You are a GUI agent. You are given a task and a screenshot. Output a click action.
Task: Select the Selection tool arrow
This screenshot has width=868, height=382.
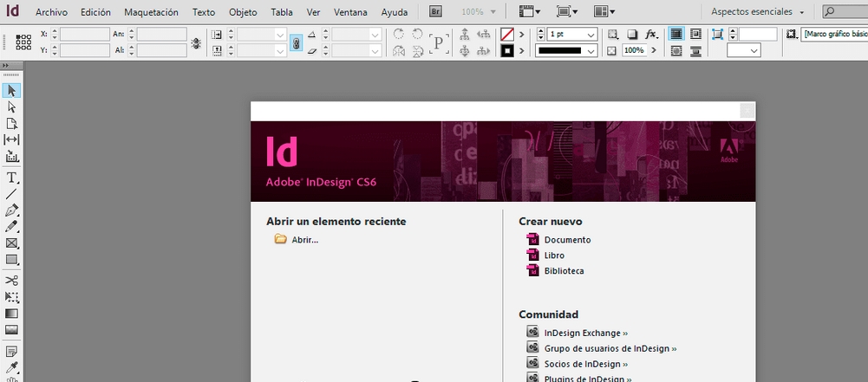11,91
